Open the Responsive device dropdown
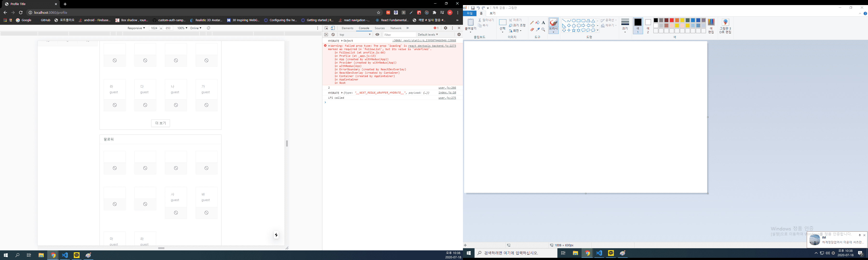This screenshot has width=868, height=260. click(x=136, y=28)
